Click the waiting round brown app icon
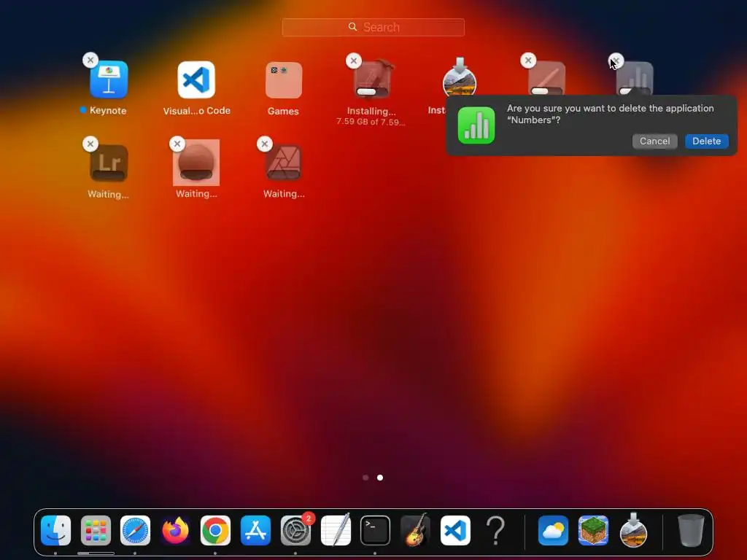747x560 pixels. point(196,163)
